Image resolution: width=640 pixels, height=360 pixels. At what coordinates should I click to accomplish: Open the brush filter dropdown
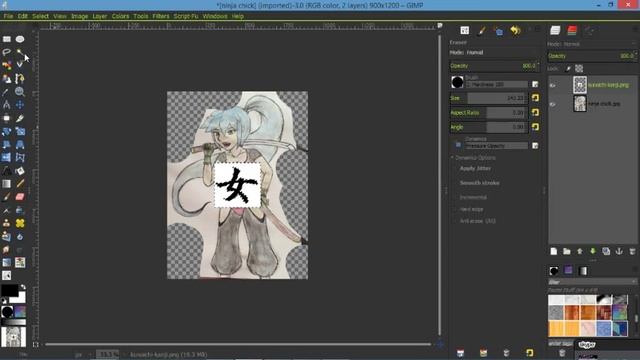click(592, 282)
